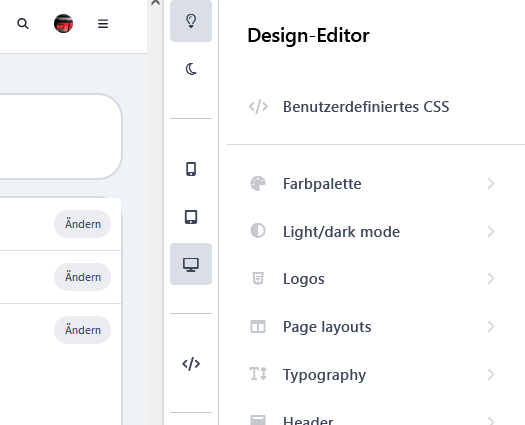Expand the Farbpalette chevron

click(491, 184)
